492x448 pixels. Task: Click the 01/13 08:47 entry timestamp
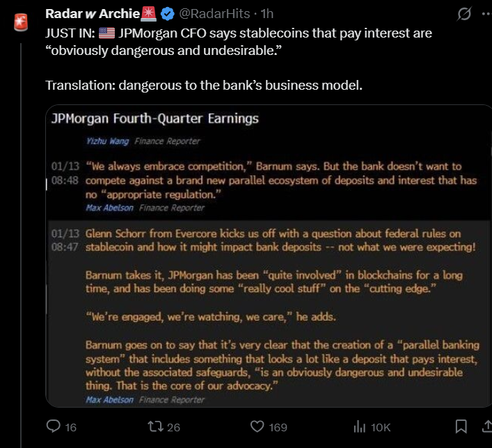[x=65, y=239]
